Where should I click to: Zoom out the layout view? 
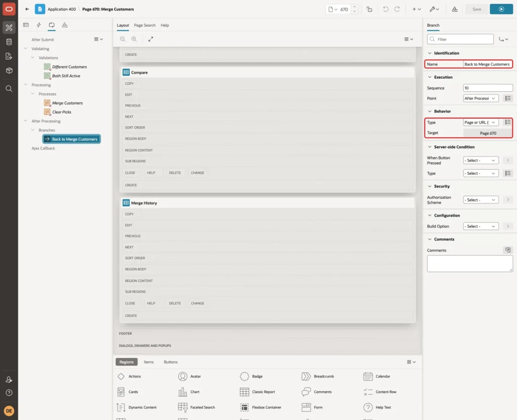pyautogui.click(x=122, y=39)
